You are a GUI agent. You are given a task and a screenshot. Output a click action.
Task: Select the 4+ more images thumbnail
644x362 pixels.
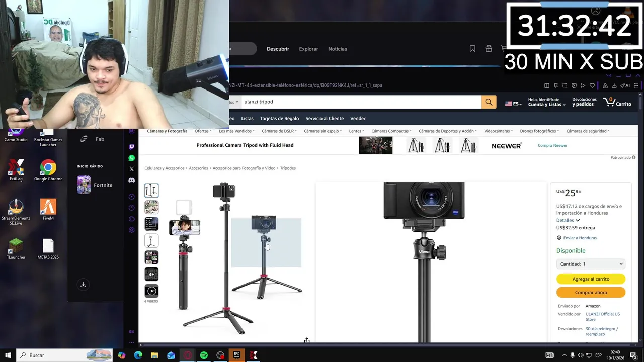pyautogui.click(x=151, y=274)
